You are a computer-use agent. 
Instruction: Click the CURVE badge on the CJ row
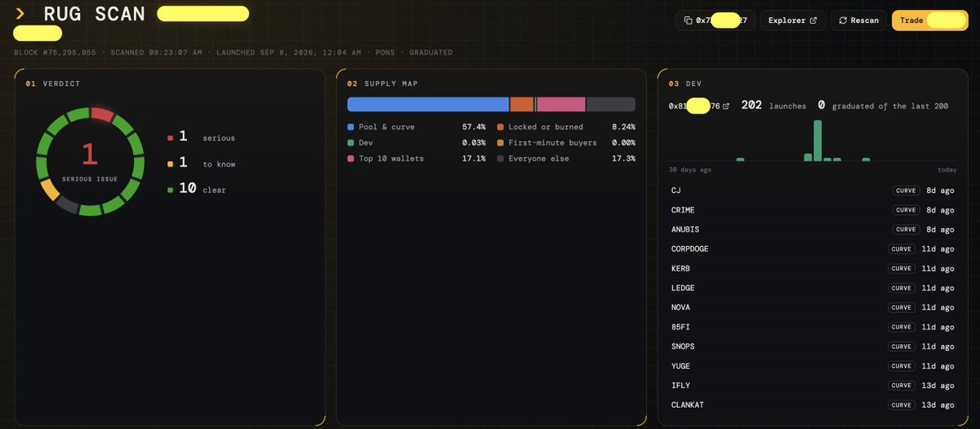click(906, 190)
